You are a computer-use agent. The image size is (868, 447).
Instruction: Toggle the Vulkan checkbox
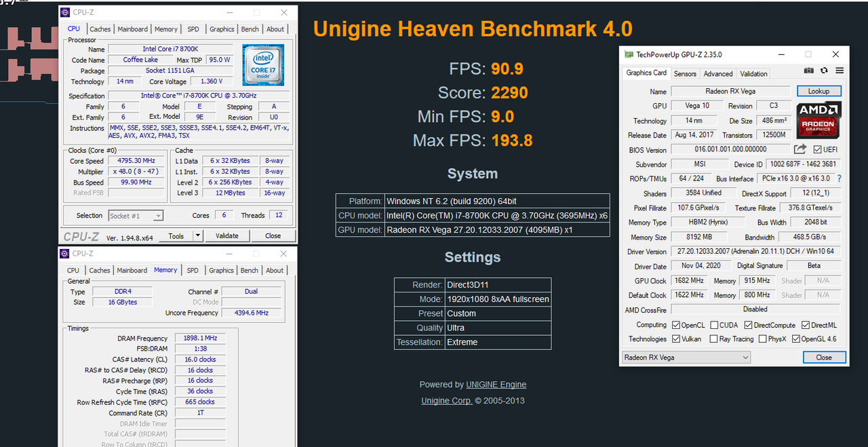pos(676,338)
